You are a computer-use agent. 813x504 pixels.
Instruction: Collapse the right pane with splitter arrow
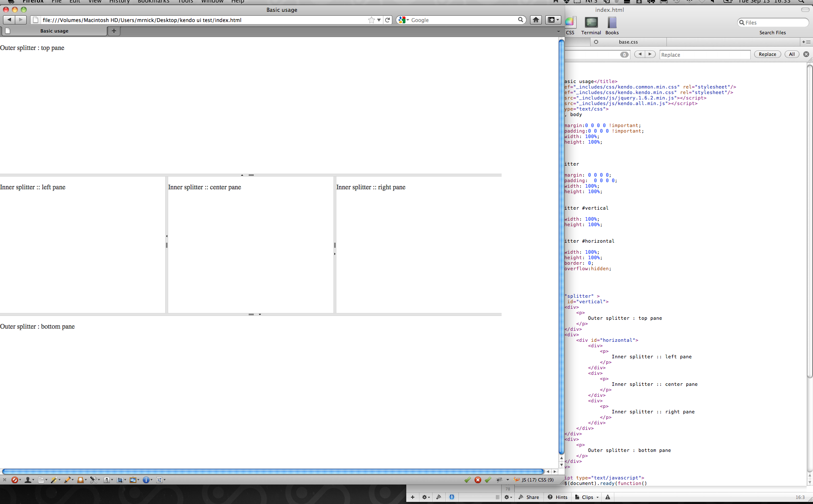tap(335, 254)
